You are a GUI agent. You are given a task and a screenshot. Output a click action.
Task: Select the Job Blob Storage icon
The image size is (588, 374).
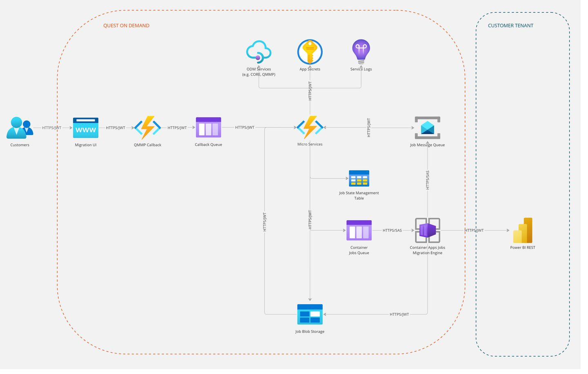pos(310,314)
